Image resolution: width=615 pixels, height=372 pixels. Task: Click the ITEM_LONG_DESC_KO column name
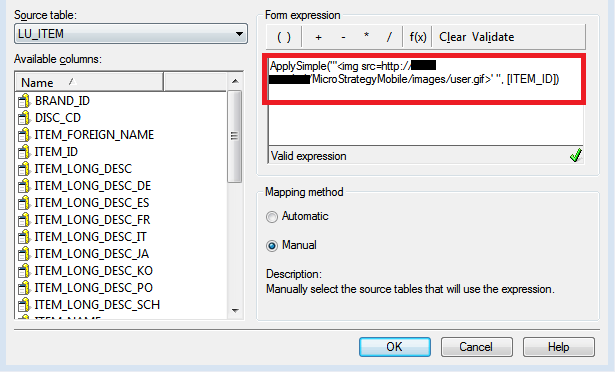click(x=94, y=271)
